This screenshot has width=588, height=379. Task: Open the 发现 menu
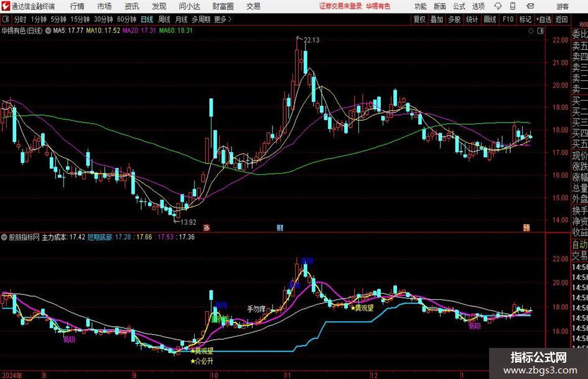click(159, 6)
